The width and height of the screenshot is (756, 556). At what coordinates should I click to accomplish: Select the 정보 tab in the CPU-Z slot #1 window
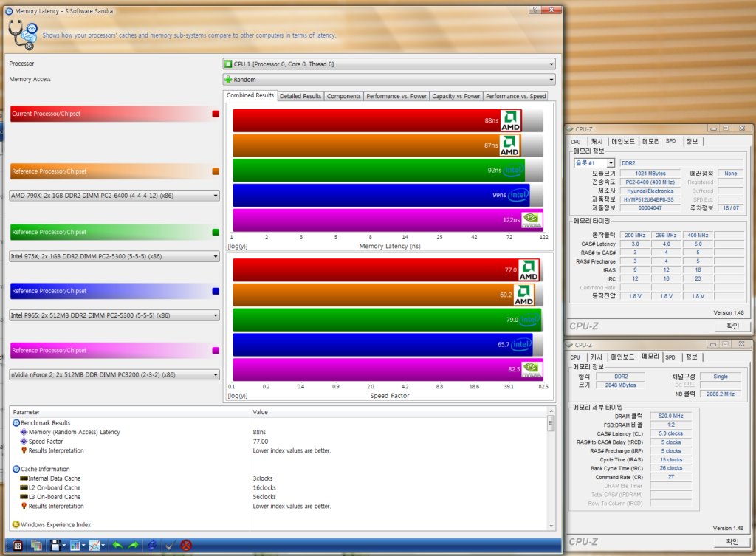tap(692, 141)
